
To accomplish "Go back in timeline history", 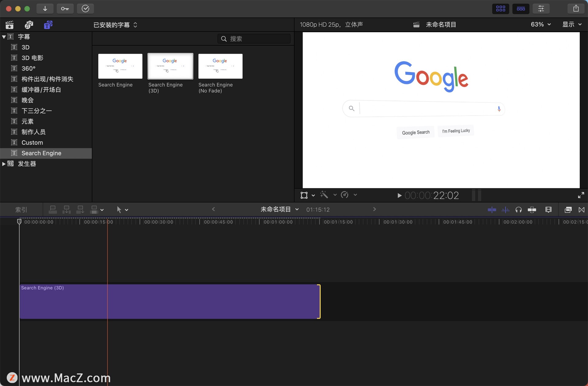I will pyautogui.click(x=213, y=209).
